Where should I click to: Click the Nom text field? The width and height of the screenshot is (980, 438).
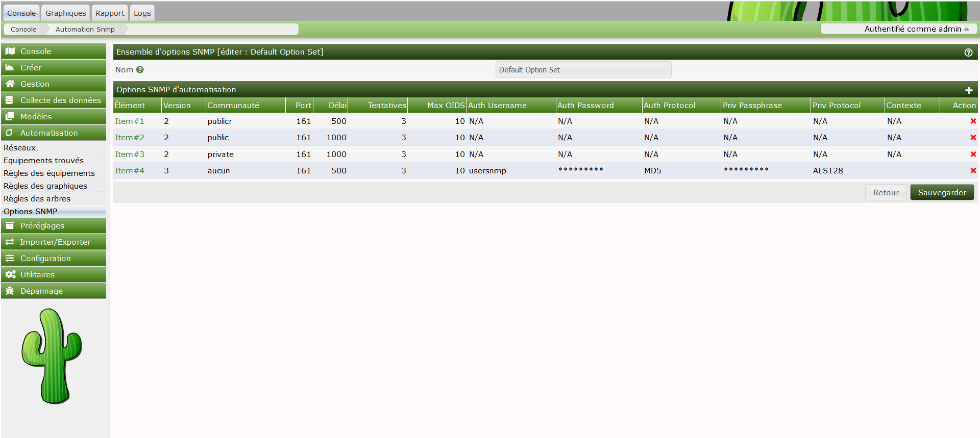583,70
